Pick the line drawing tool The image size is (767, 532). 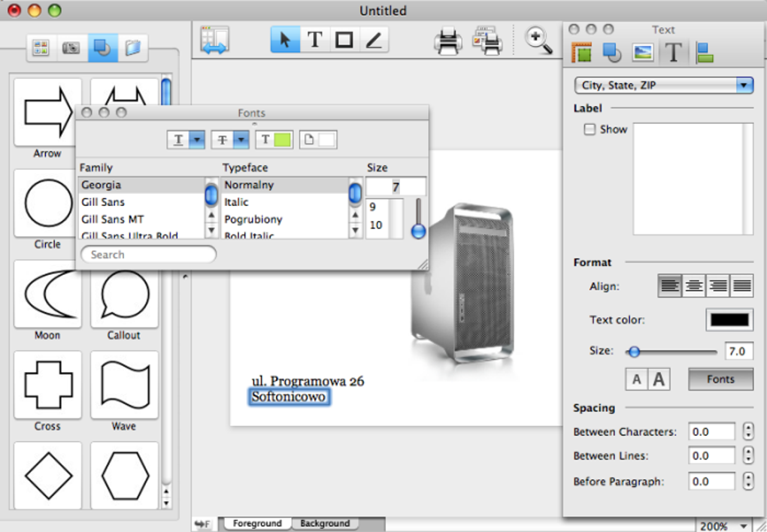374,40
